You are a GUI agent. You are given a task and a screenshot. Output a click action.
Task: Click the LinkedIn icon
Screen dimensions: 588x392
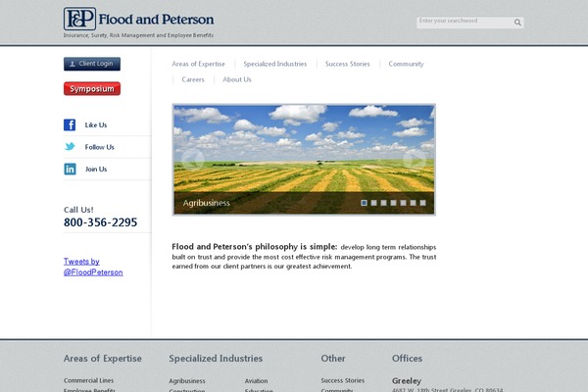tap(70, 169)
